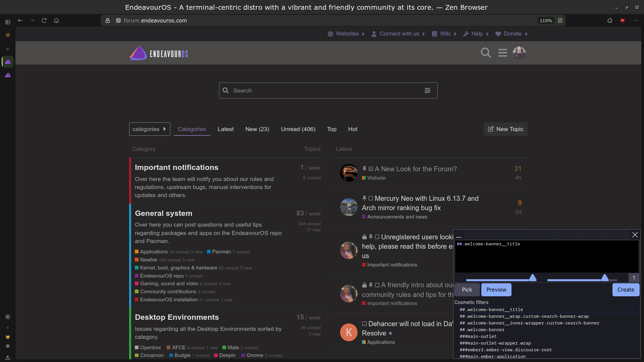Image resolution: width=644 pixels, height=362 pixels.
Task: Toggle the Zen sidebar collapse icon
Action: click(8, 22)
